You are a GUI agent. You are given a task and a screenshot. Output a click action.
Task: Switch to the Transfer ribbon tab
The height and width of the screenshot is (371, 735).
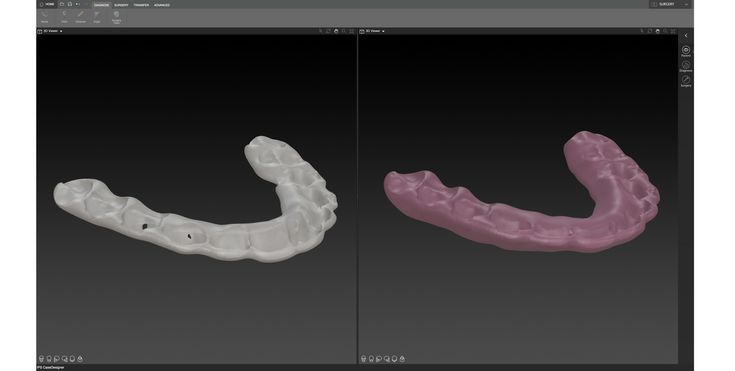click(x=141, y=5)
